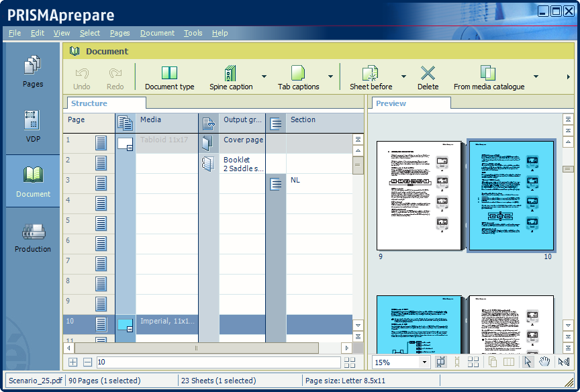Open the File menu

[15, 33]
